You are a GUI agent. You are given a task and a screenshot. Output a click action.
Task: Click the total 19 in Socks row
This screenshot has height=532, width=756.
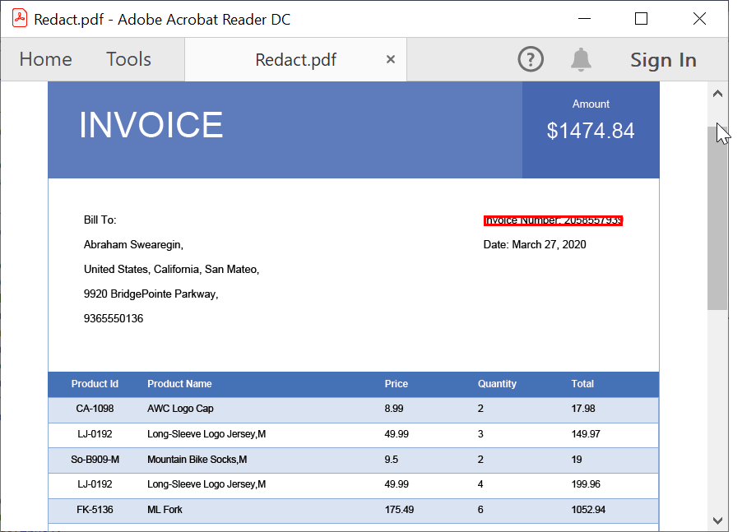click(x=577, y=460)
